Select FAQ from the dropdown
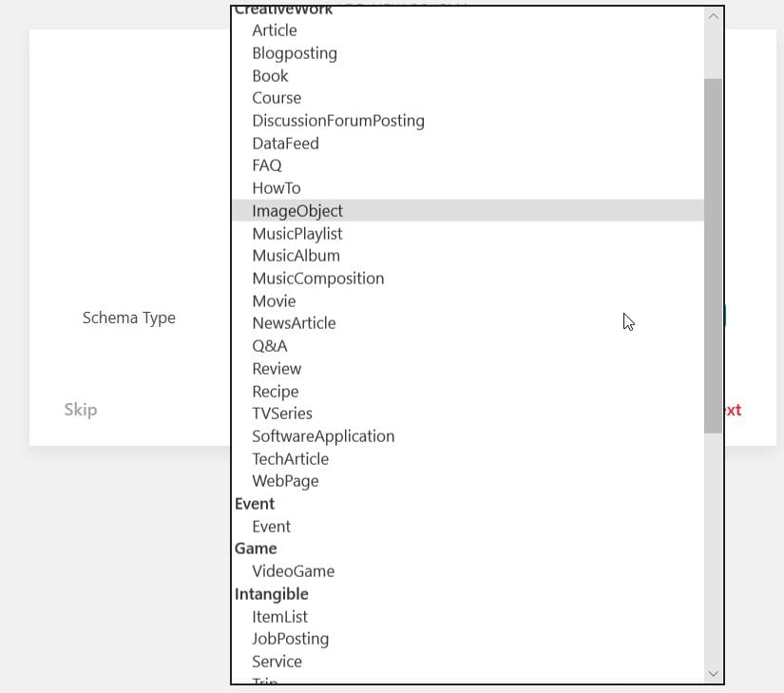 [267, 165]
